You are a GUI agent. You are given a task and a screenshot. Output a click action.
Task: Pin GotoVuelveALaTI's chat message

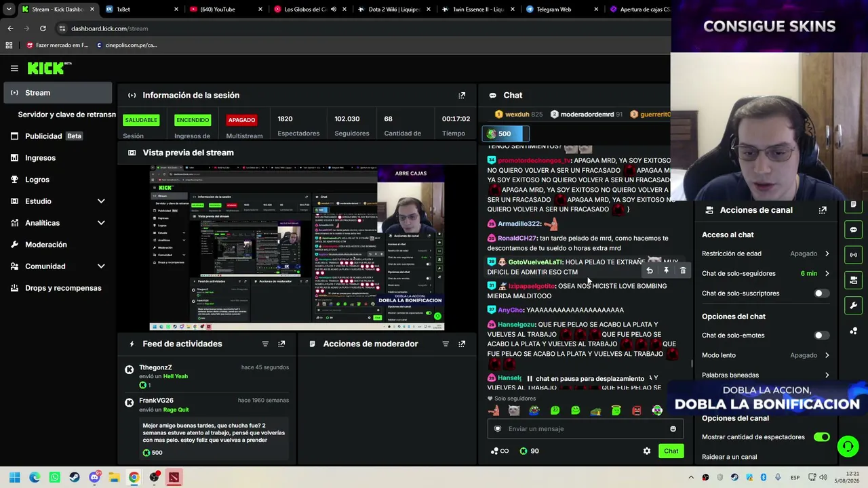[666, 271]
